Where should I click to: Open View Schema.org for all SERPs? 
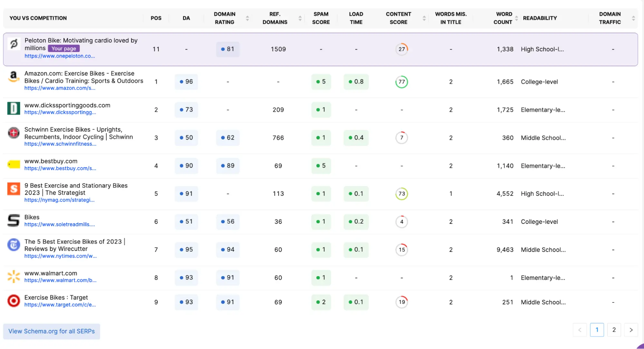pyautogui.click(x=51, y=331)
